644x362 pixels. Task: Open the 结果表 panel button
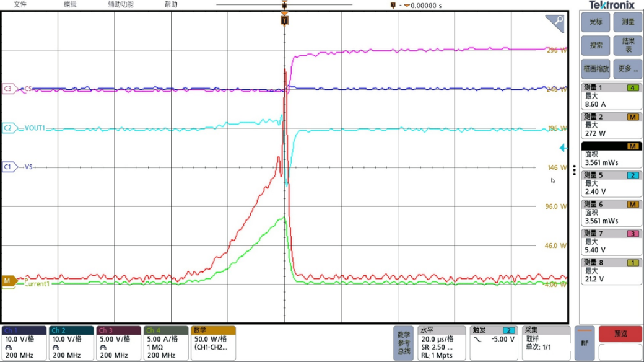[627, 45]
